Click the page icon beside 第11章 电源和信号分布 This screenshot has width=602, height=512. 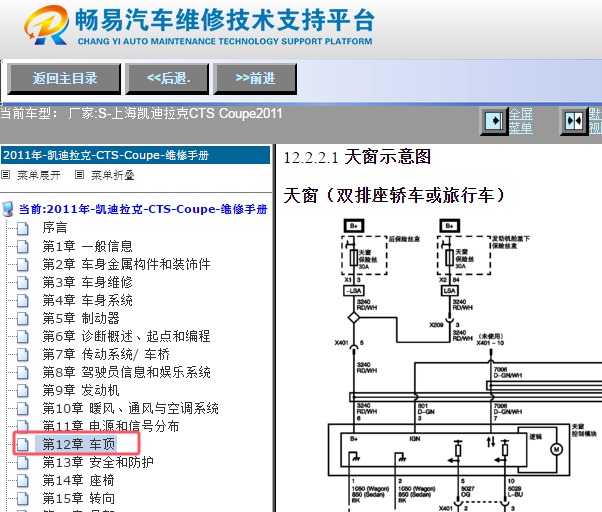coord(23,426)
